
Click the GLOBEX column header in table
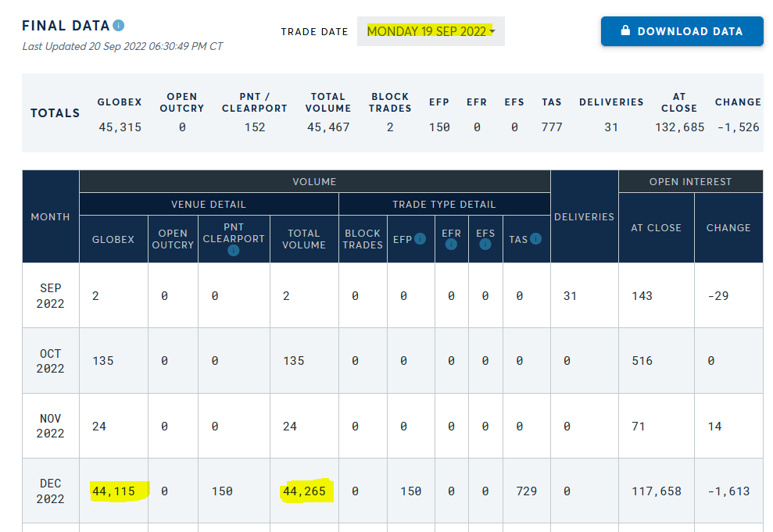click(113, 239)
